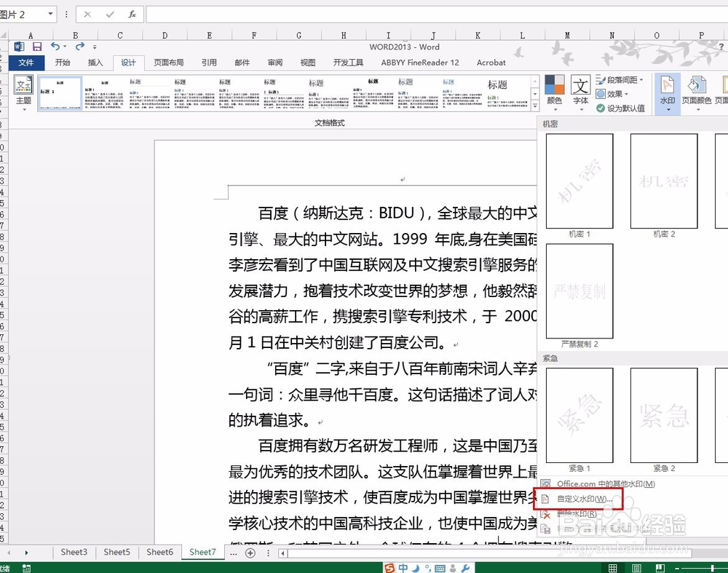The image size is (728, 573).
Task: Switch to the 视图 View tab
Action: (x=308, y=63)
